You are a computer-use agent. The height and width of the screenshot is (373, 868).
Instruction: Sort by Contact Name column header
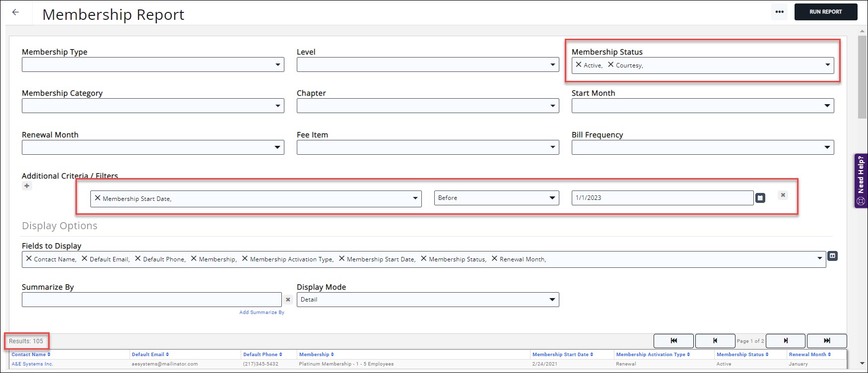(x=31, y=355)
